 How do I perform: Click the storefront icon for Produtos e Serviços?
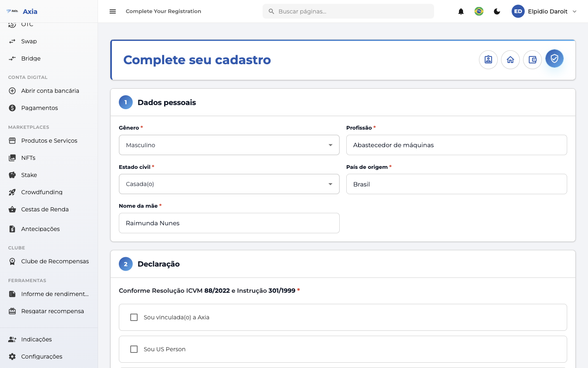tap(12, 141)
